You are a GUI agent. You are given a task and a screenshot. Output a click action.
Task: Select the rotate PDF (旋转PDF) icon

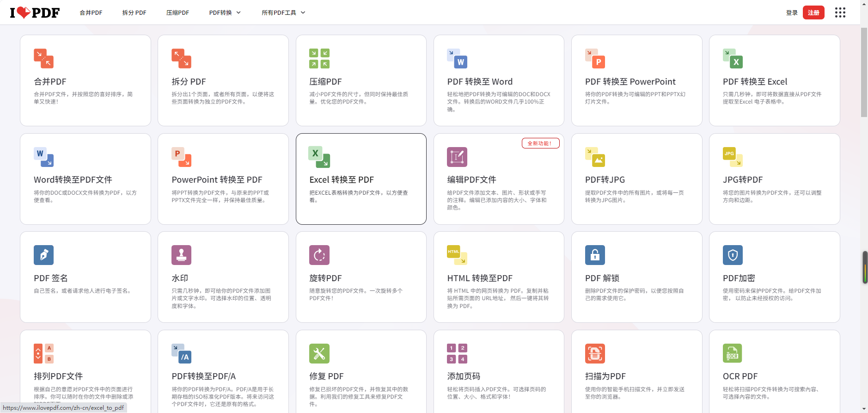(x=319, y=255)
